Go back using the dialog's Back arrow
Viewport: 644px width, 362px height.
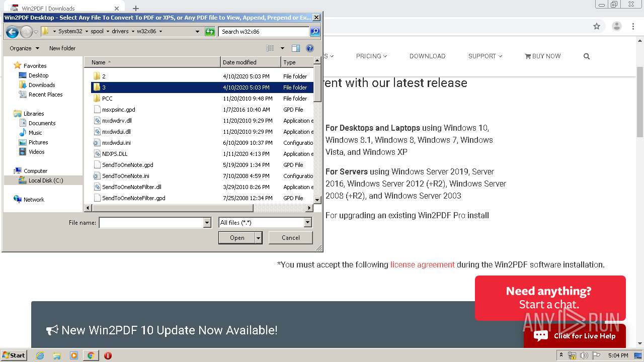coord(12,32)
